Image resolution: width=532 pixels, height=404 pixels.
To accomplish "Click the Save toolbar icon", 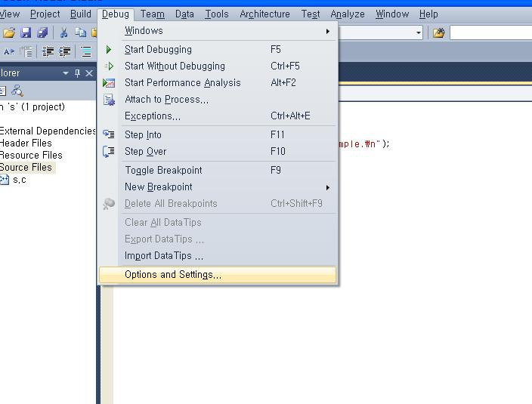I will click(x=26, y=33).
